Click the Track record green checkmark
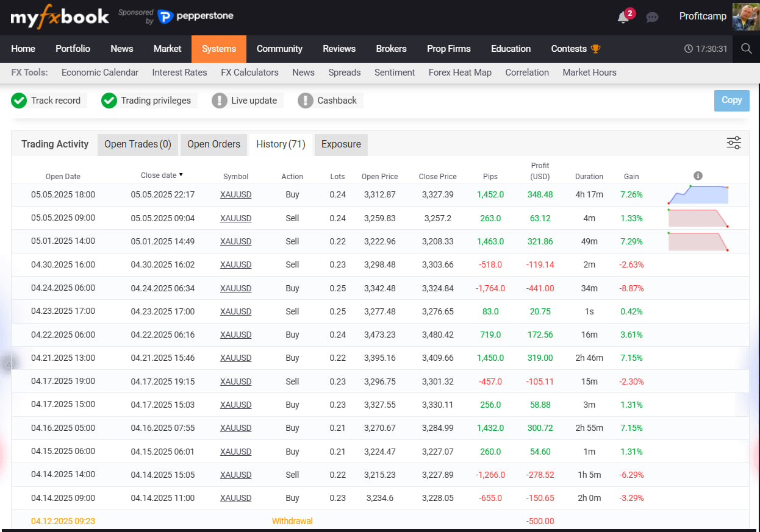 tap(19, 101)
